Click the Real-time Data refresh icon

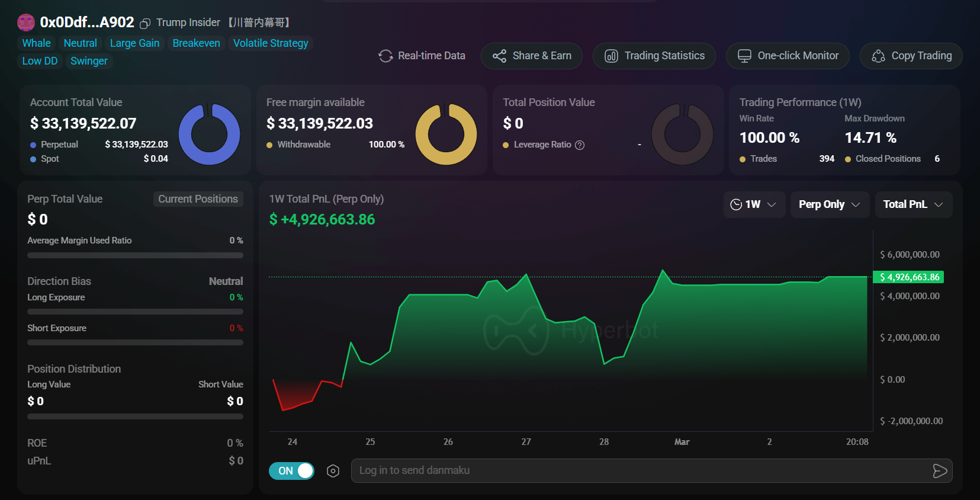pos(385,56)
